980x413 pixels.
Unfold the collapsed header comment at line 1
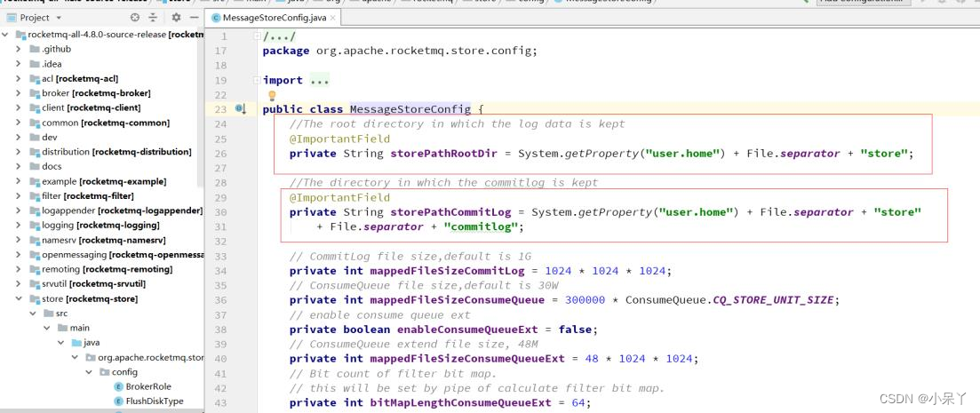click(x=257, y=36)
